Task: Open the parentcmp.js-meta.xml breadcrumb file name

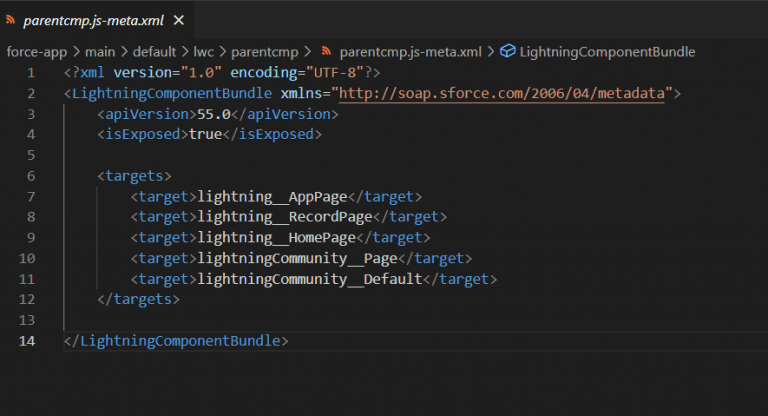Action: click(x=410, y=51)
